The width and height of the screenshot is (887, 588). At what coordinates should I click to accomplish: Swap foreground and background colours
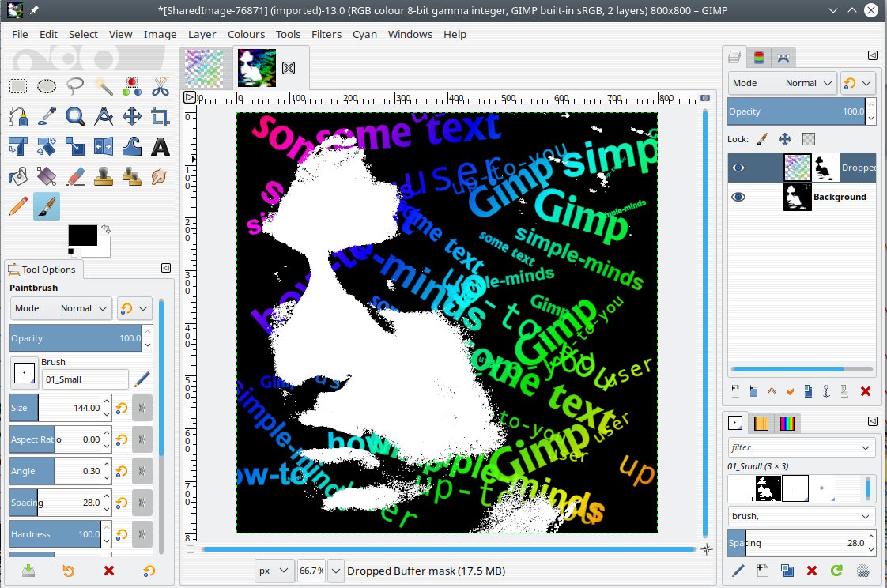106,229
